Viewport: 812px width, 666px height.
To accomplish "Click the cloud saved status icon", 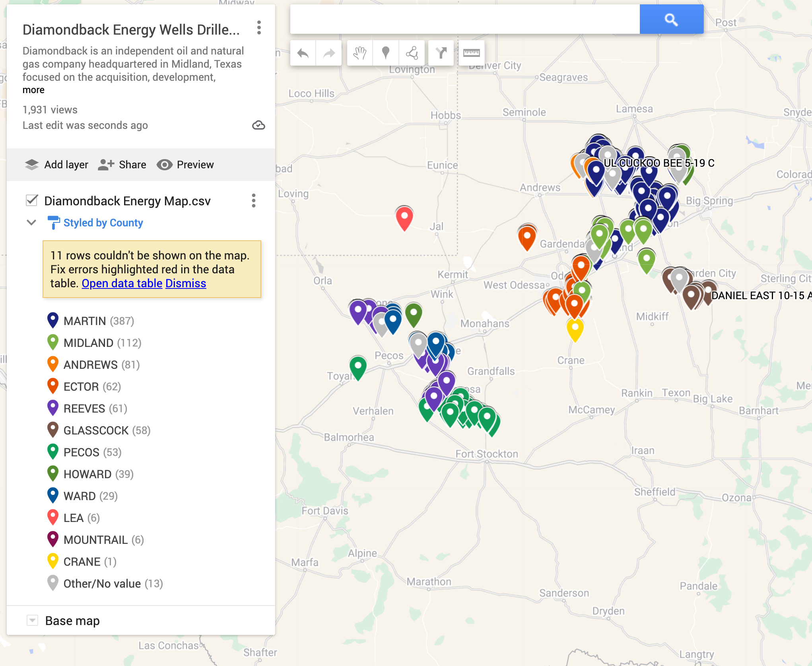I will point(258,125).
